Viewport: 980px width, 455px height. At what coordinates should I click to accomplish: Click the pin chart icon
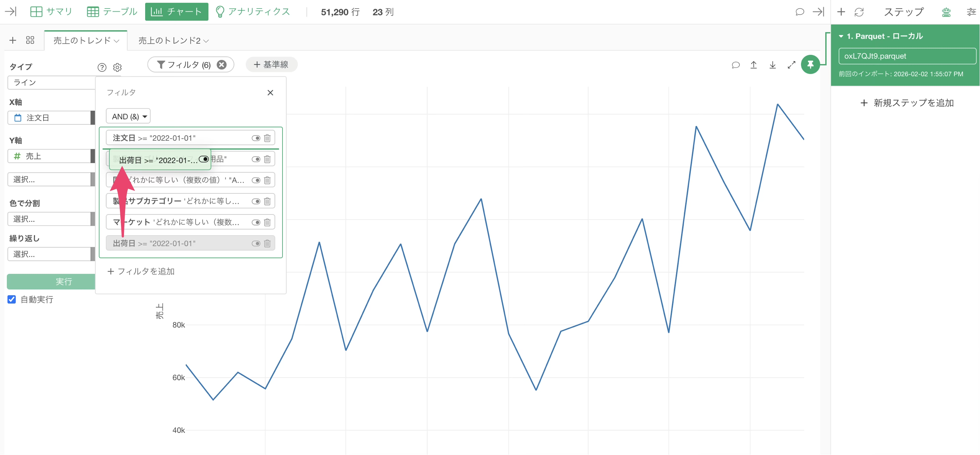coord(810,65)
